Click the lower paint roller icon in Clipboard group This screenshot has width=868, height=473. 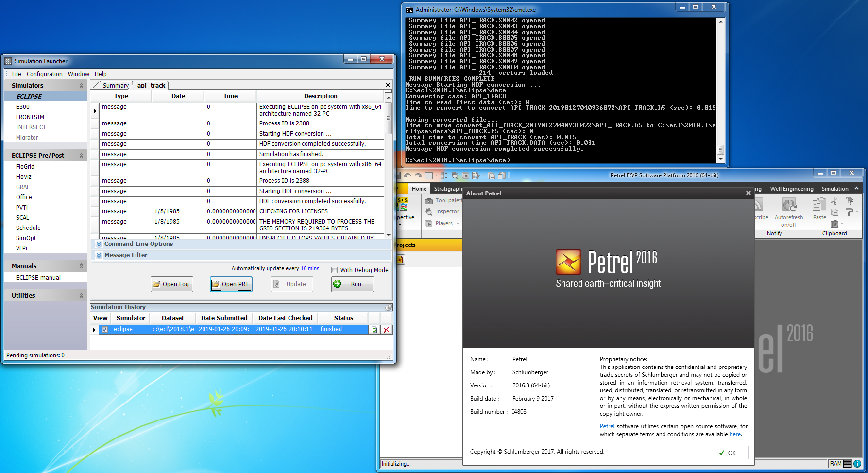[x=850, y=212]
